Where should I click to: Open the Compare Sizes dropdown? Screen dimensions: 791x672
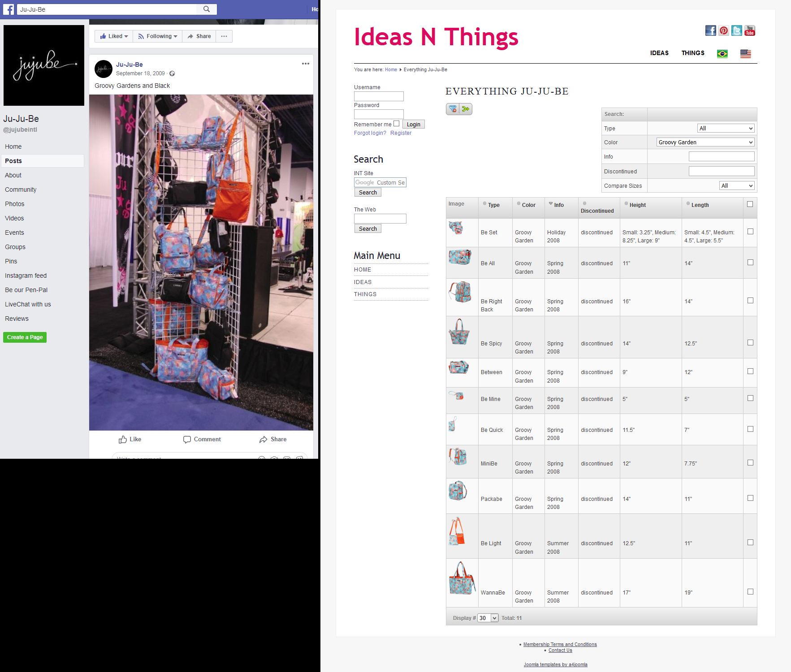tap(737, 185)
